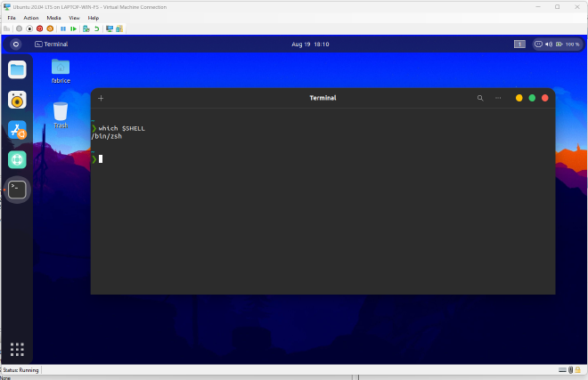
Task: Open the Activities overview button
Action: coord(15,44)
